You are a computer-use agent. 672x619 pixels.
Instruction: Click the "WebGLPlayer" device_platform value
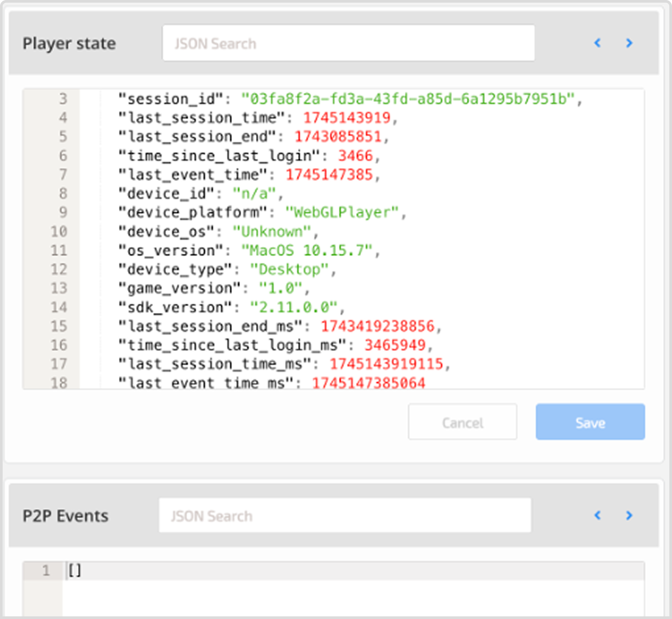click(x=342, y=212)
